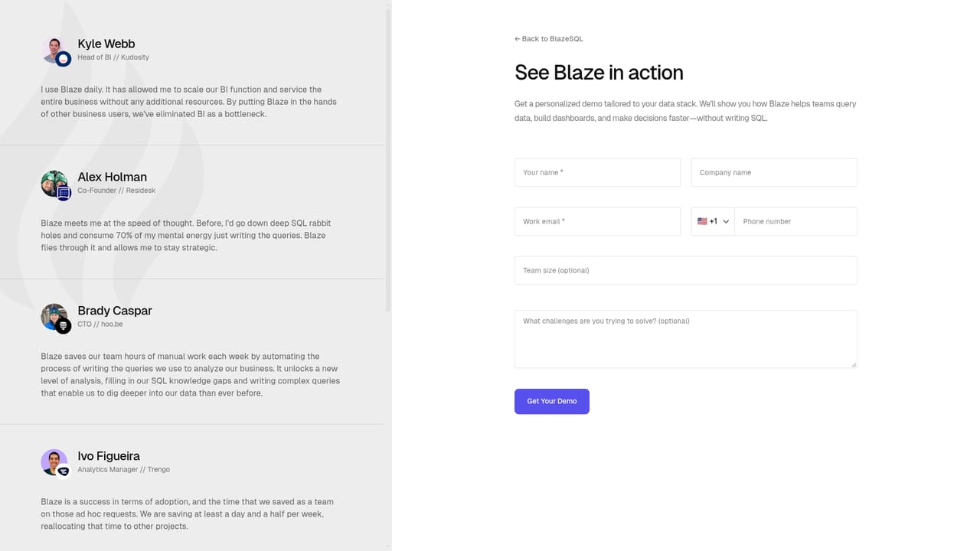Click into the Phone number field
The image size is (980, 551).
click(x=795, y=221)
